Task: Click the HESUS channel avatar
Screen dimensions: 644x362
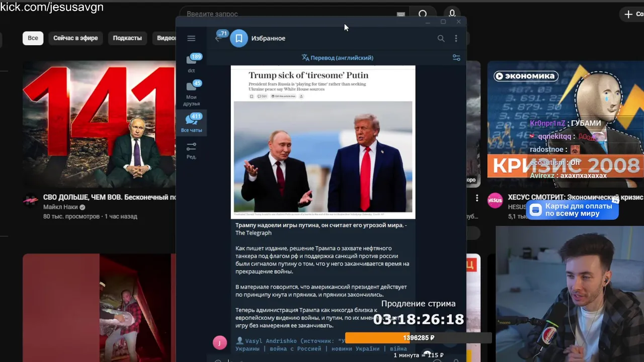Action: coord(495,200)
